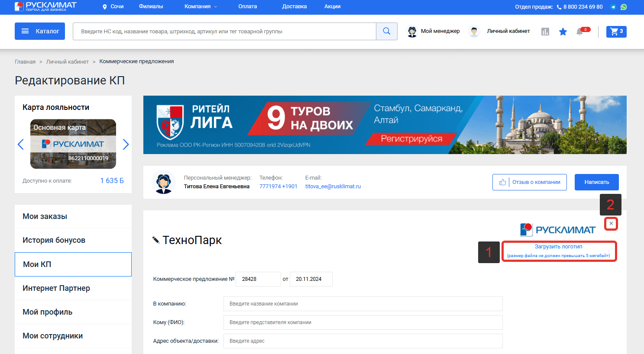Open the Каталог menu button

(x=40, y=31)
